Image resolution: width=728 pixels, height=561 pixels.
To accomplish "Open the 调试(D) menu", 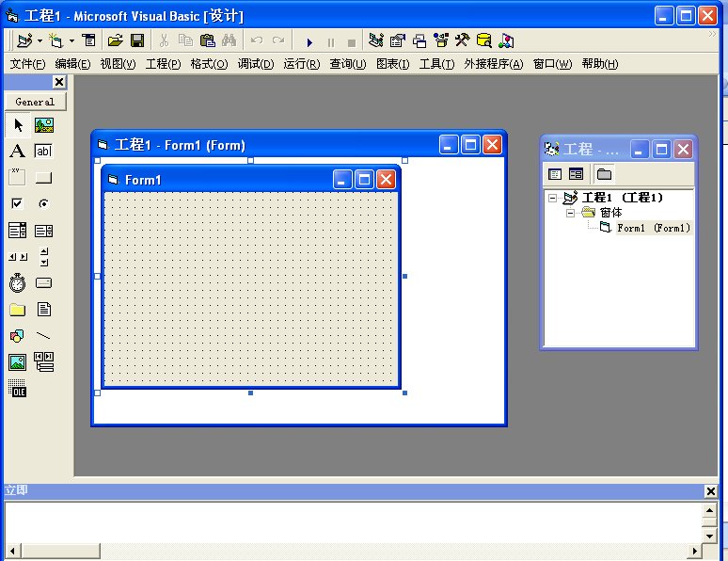I will tap(256, 64).
